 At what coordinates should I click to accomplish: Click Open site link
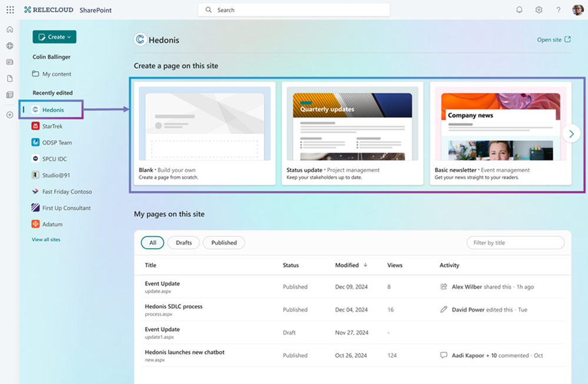(x=554, y=39)
